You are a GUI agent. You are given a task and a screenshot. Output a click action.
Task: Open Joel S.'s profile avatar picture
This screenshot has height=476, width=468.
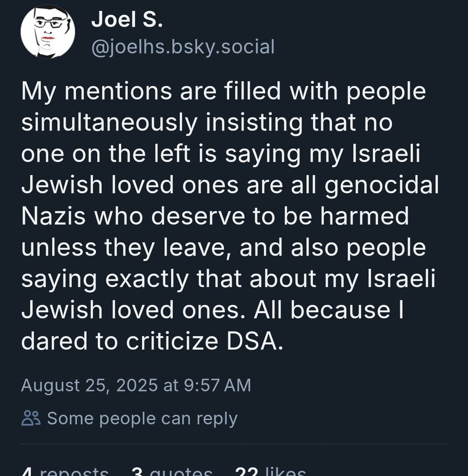tap(48, 32)
